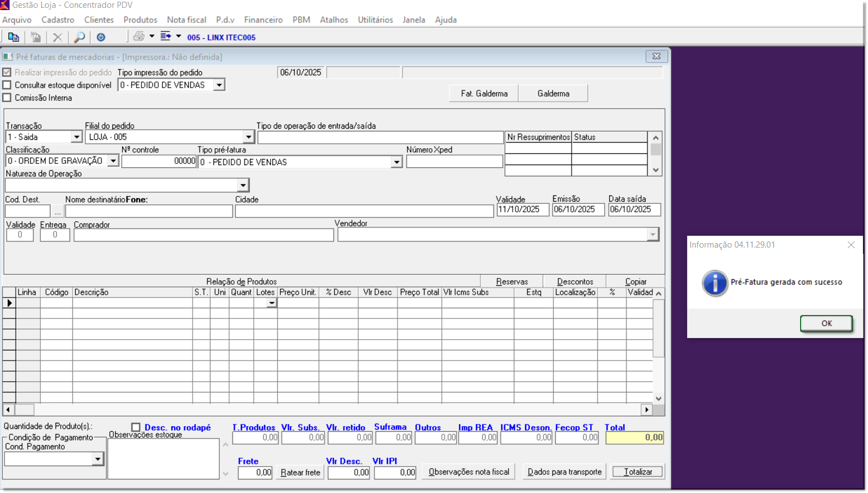Toggle the Desc. no rodapé checkbox

click(136, 427)
